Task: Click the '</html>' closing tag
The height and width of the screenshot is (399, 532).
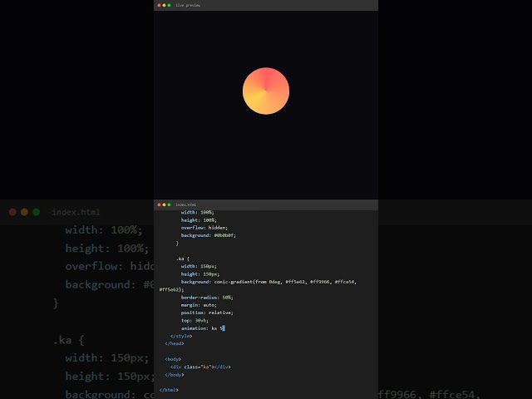Action: click(x=169, y=390)
